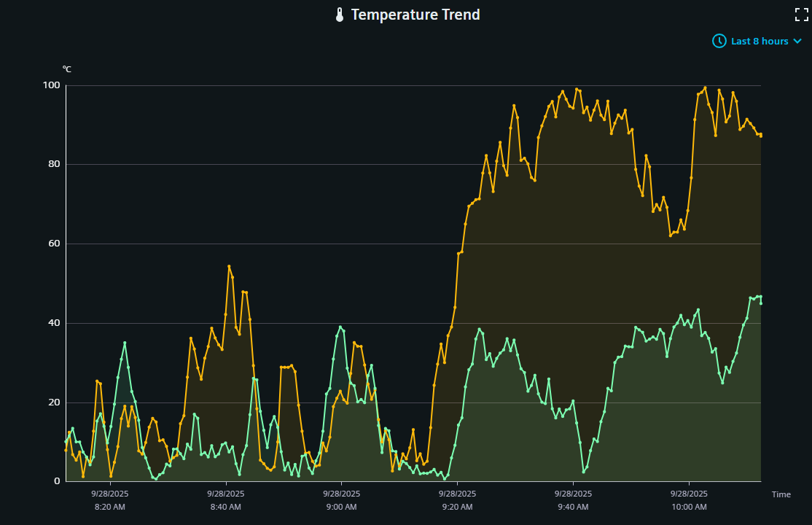Click the thermometer icon in the title
This screenshot has width=812, height=525.
pyautogui.click(x=340, y=15)
